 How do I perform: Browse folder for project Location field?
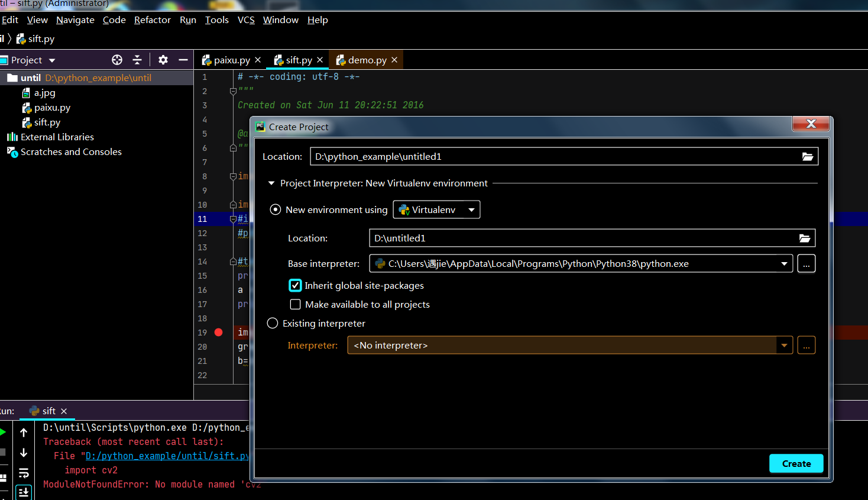808,157
